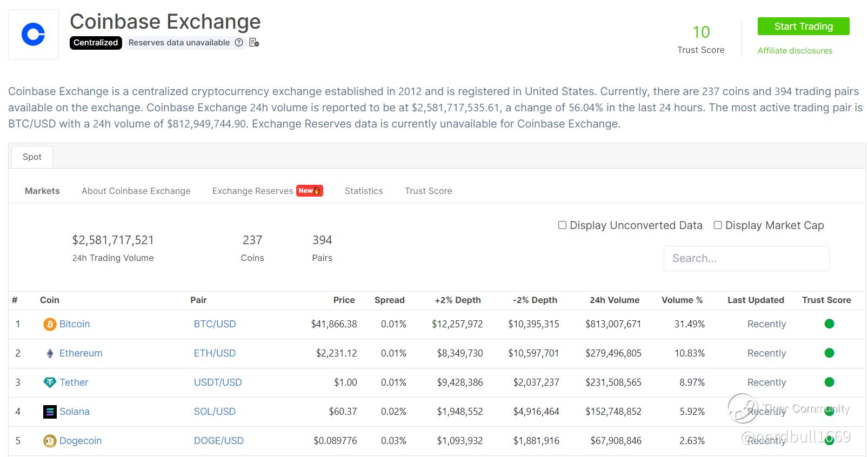Click the Dogecoin coin icon
The image size is (868, 457).
pos(50,441)
